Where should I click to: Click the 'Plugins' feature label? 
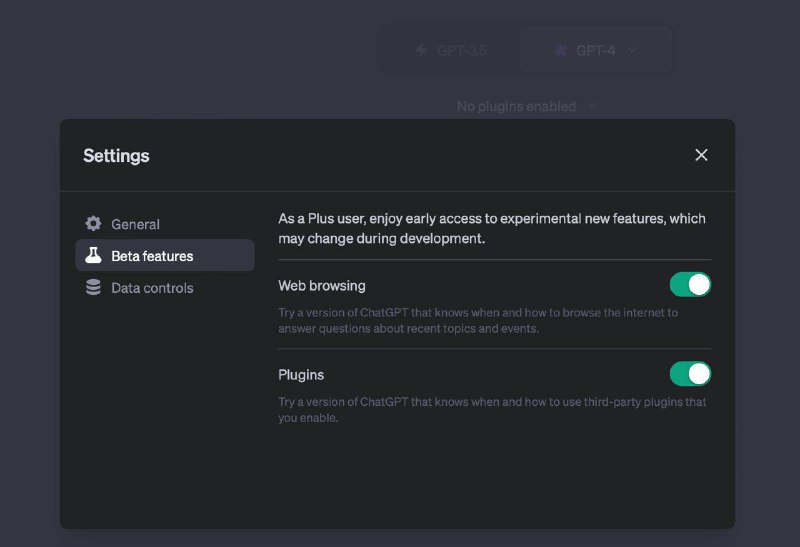301,374
